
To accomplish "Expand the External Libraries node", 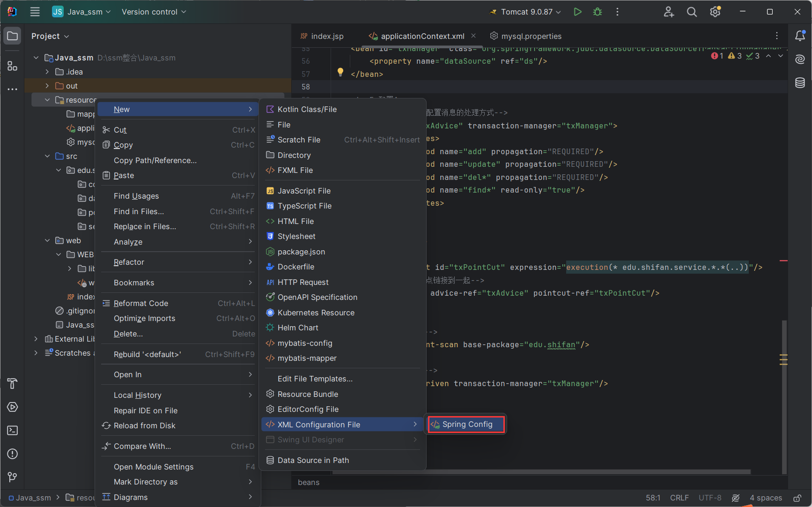I will pos(36,339).
